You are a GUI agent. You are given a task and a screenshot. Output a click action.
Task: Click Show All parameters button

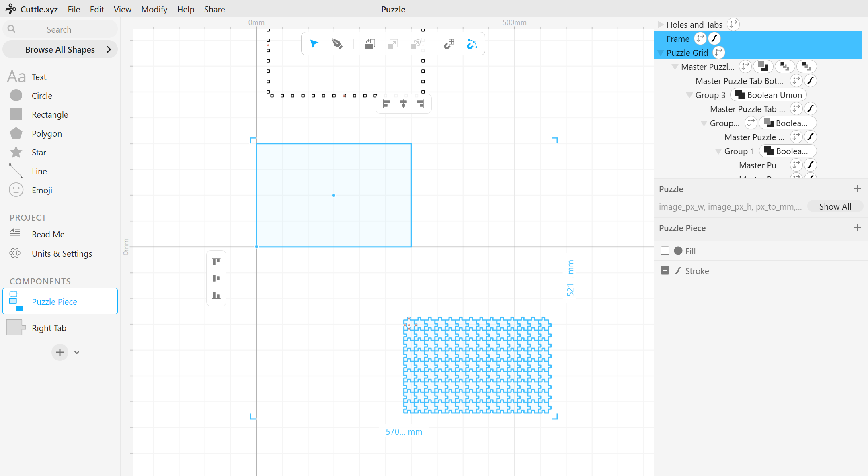[x=835, y=206]
